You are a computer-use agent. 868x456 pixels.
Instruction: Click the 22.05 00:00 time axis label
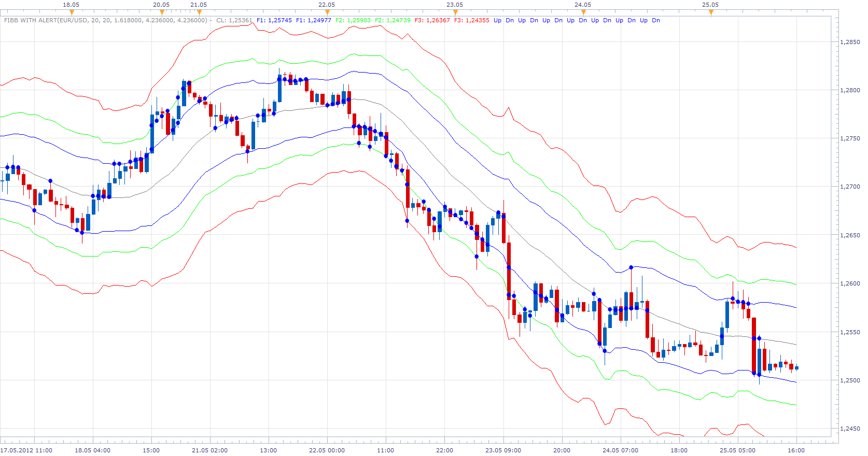click(327, 450)
